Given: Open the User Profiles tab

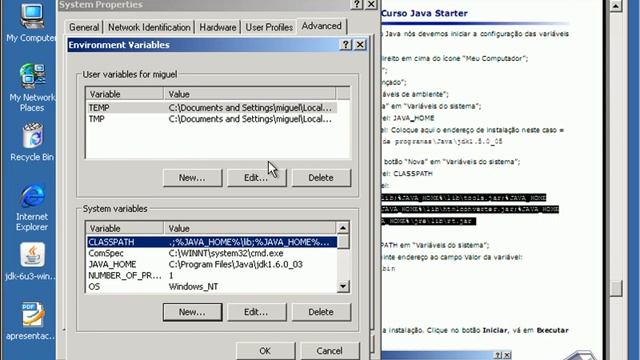Looking at the screenshot, I should click(x=269, y=27).
